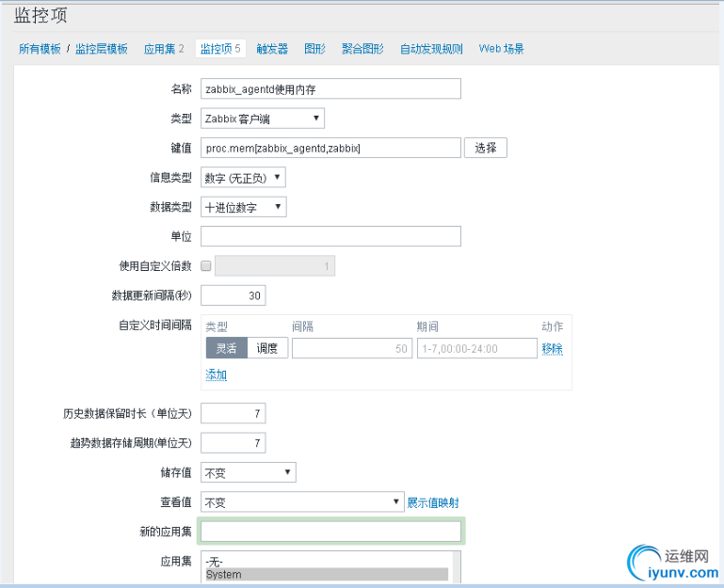
Task: Open 监控层模板 breadcrumb link
Action: [x=101, y=49]
